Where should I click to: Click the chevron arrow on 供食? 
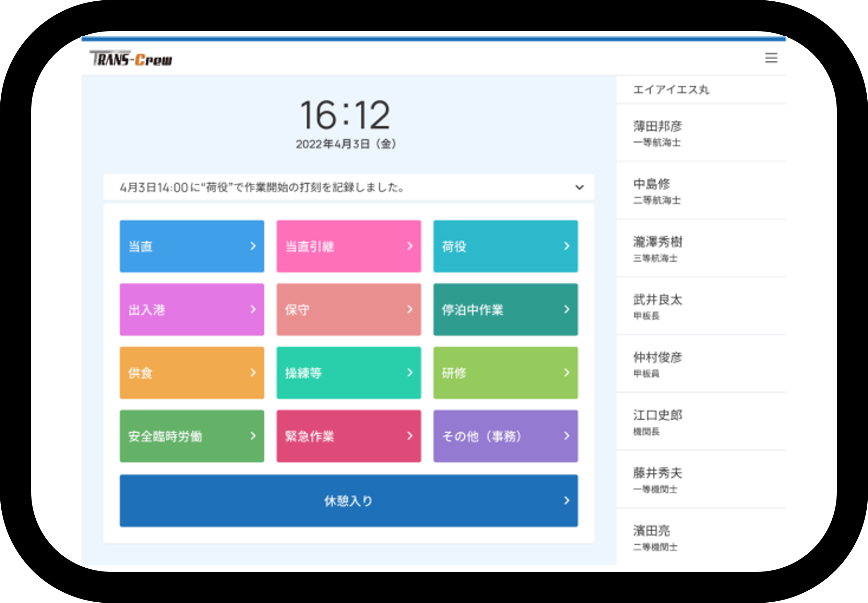tap(253, 373)
